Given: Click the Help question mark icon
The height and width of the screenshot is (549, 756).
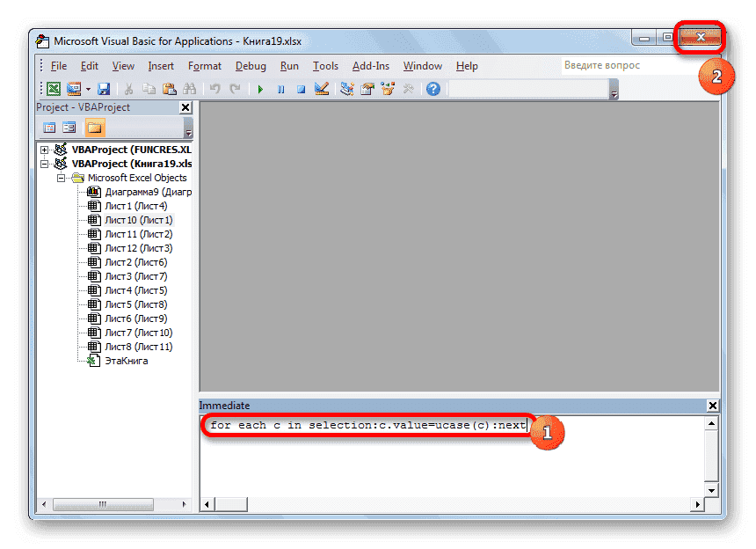Looking at the screenshot, I should click(x=433, y=88).
